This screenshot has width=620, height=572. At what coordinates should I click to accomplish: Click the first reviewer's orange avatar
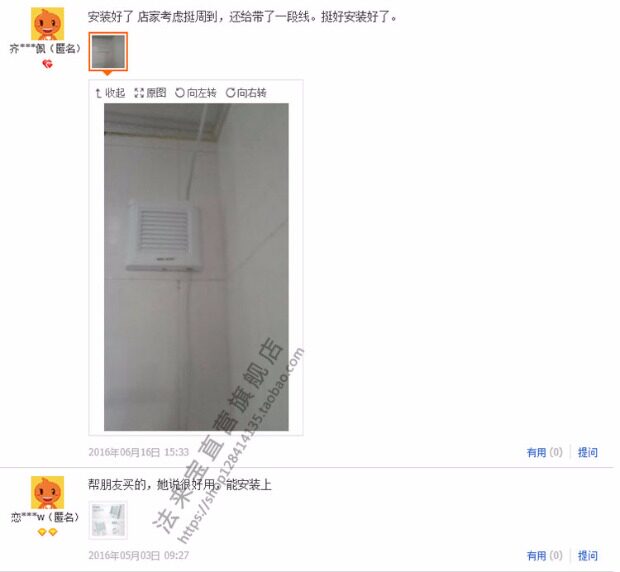click(47, 24)
